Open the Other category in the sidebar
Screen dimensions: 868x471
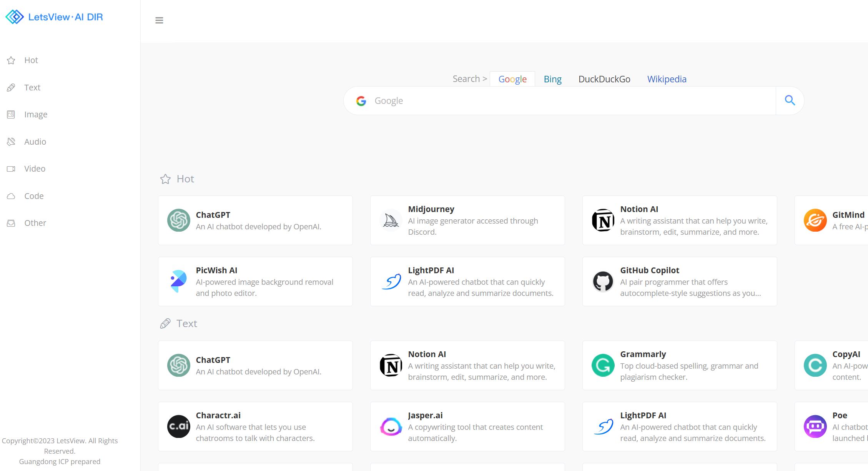click(35, 223)
